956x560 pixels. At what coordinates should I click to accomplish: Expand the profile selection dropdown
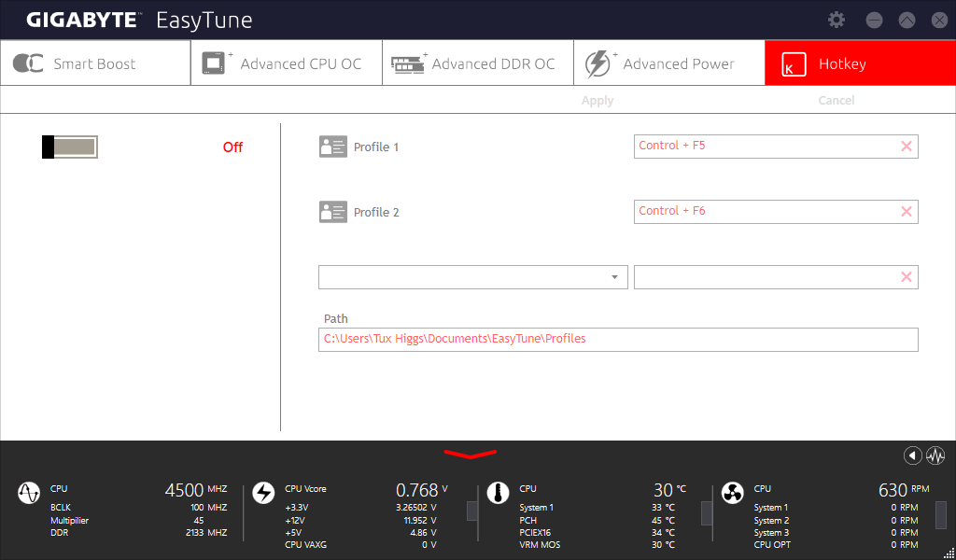coord(614,277)
